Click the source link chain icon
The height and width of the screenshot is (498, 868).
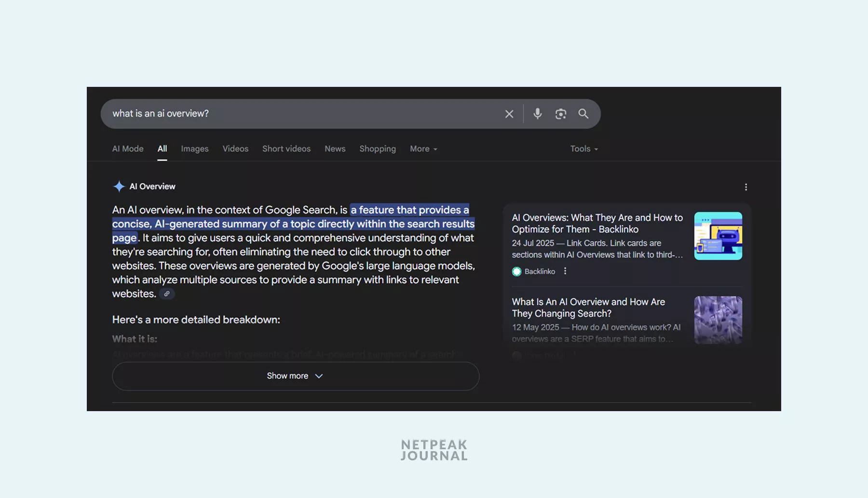pos(167,294)
